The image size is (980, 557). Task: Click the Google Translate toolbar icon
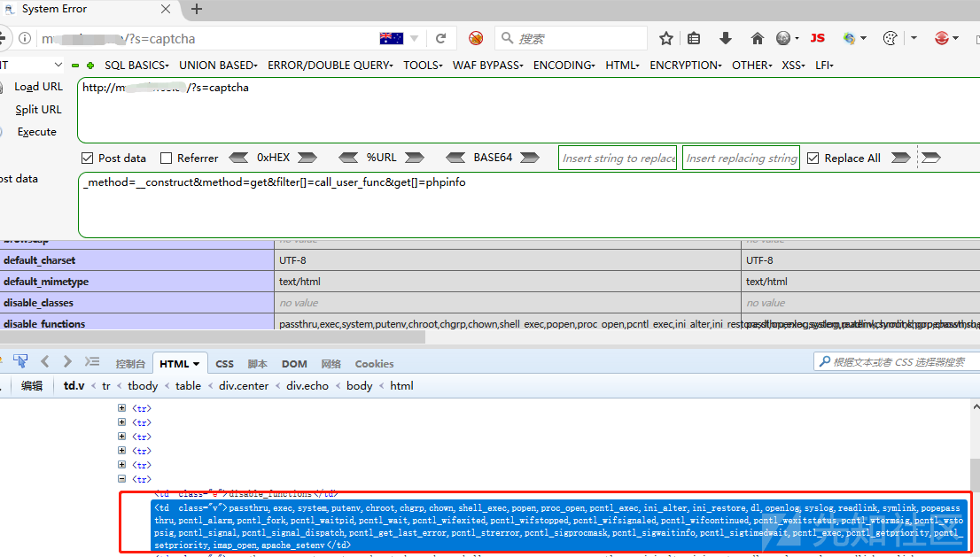coord(850,38)
